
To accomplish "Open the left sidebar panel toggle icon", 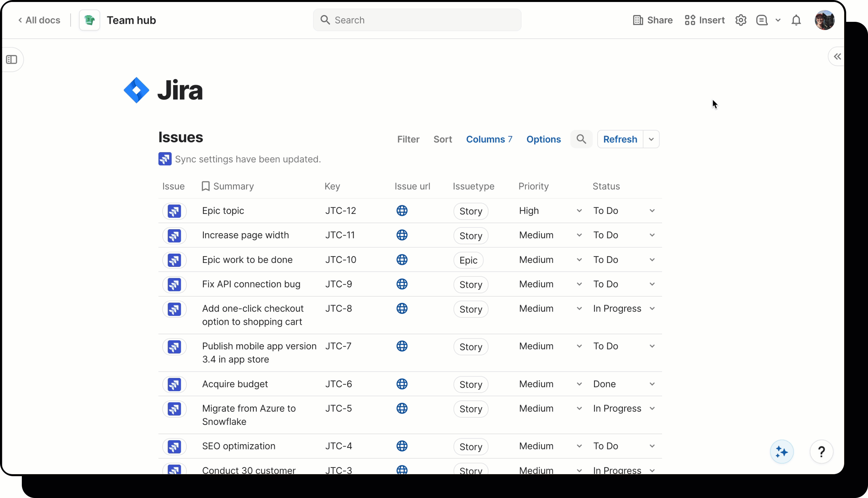I will pyautogui.click(x=12, y=60).
